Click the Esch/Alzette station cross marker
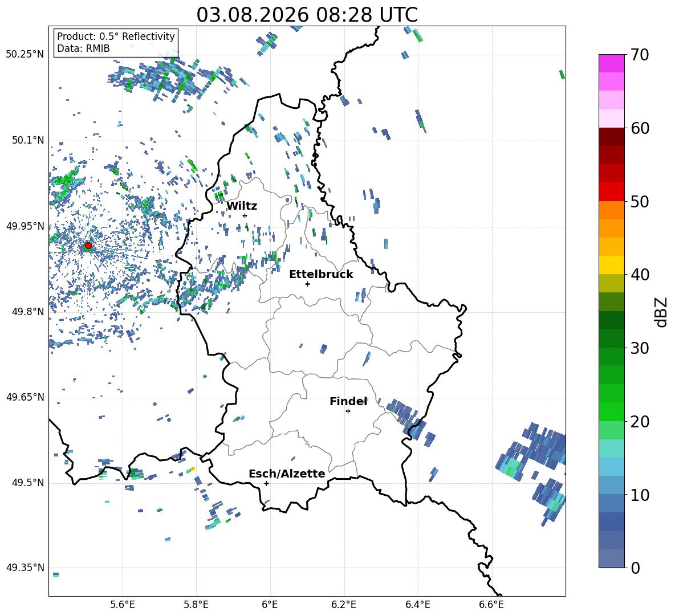This screenshot has height=616, width=675. [266, 483]
